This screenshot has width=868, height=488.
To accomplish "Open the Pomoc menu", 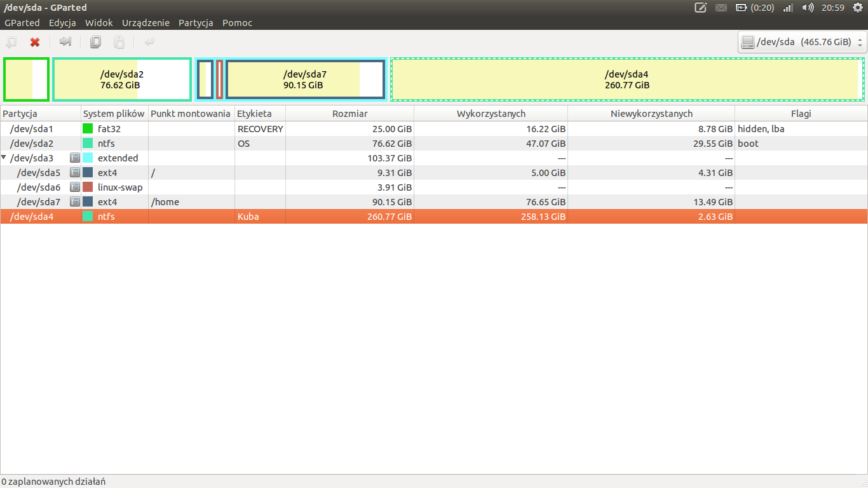I will pos(237,23).
